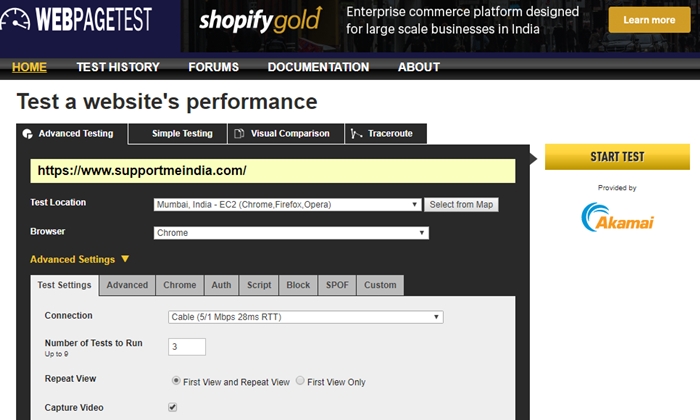Open the Test Location dropdown

pyautogui.click(x=288, y=204)
